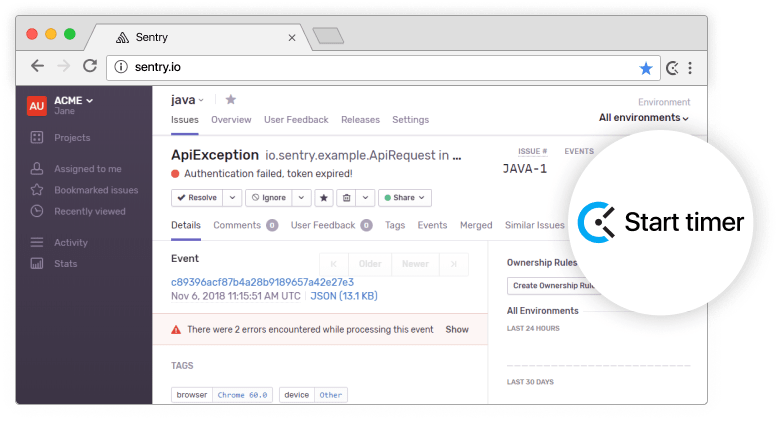Click the Activity list icon

pyautogui.click(x=37, y=242)
